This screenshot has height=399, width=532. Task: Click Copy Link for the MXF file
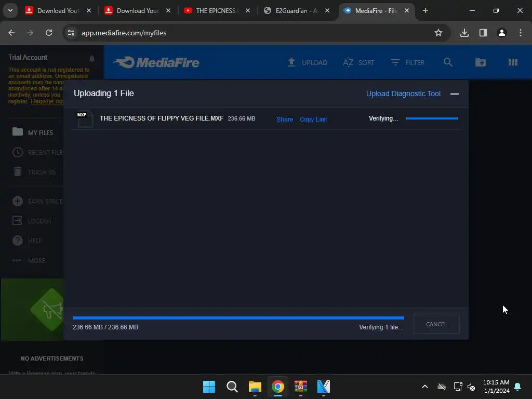point(313,119)
